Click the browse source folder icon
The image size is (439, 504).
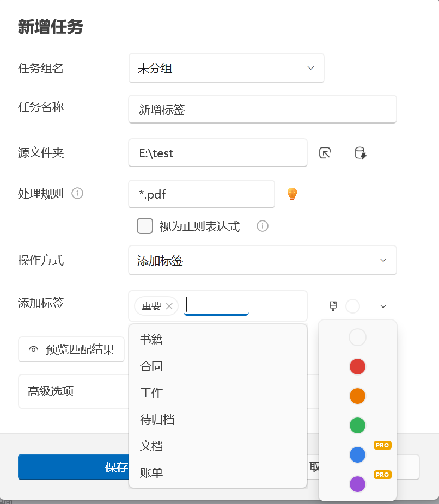pos(325,153)
